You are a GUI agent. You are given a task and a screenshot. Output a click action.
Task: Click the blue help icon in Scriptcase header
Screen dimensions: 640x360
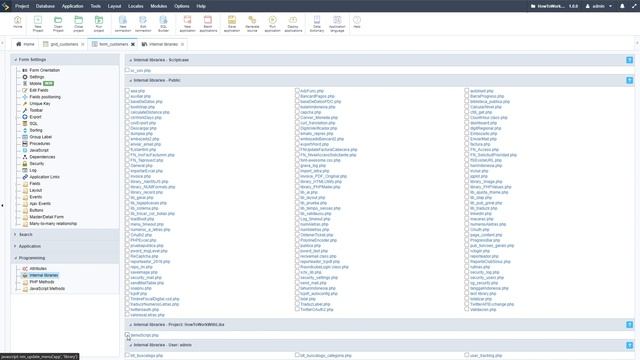tap(629, 60)
